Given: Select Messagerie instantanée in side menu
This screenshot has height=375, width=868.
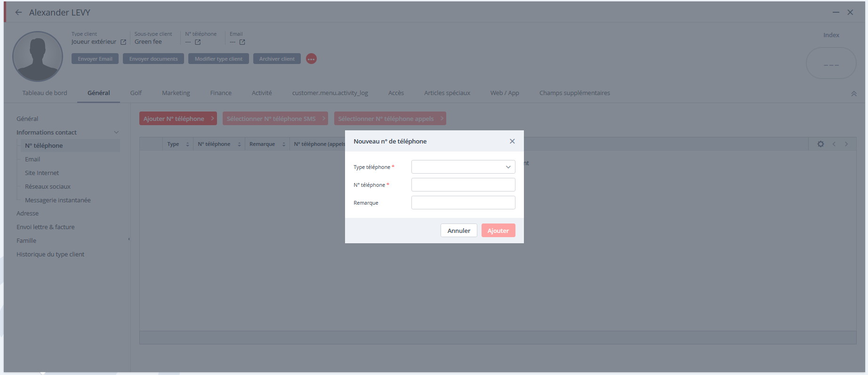Looking at the screenshot, I should tap(58, 200).
